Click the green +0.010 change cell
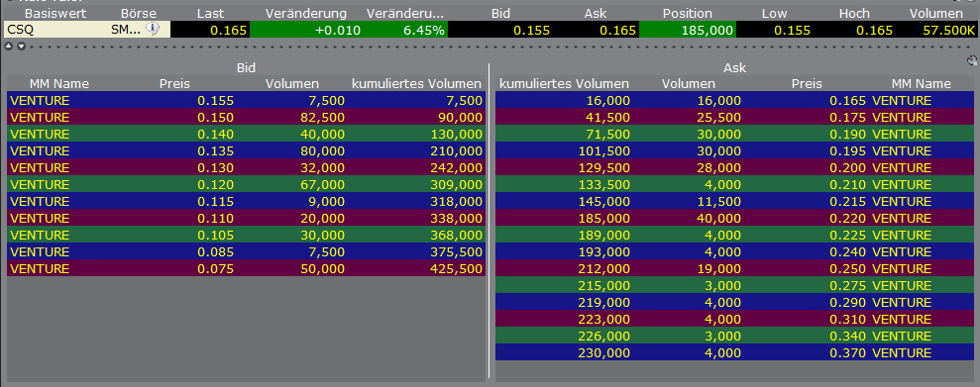980x387 pixels. coord(307,30)
